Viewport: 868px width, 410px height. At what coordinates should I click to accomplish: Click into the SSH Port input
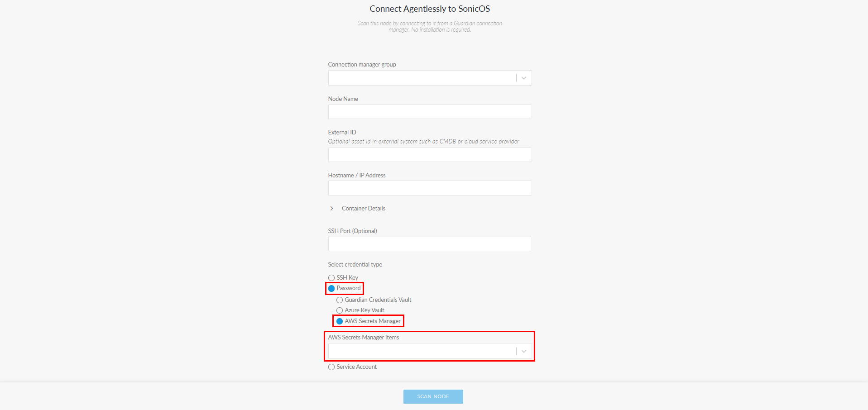(x=429, y=244)
